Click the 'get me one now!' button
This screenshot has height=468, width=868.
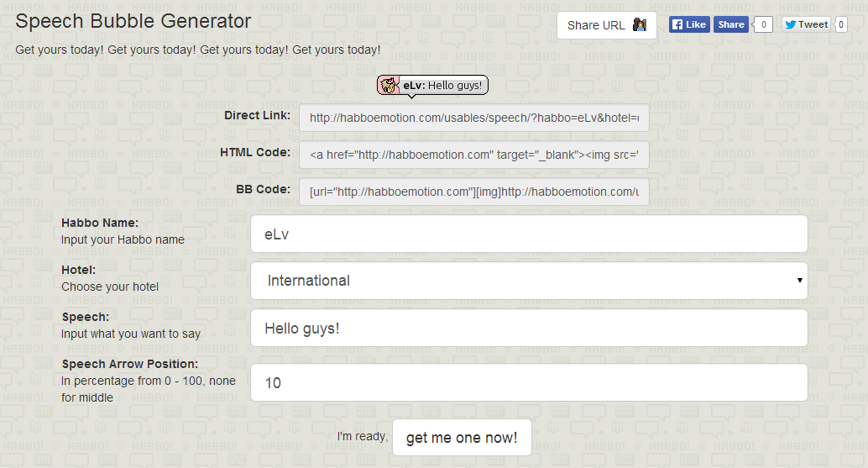tap(462, 438)
